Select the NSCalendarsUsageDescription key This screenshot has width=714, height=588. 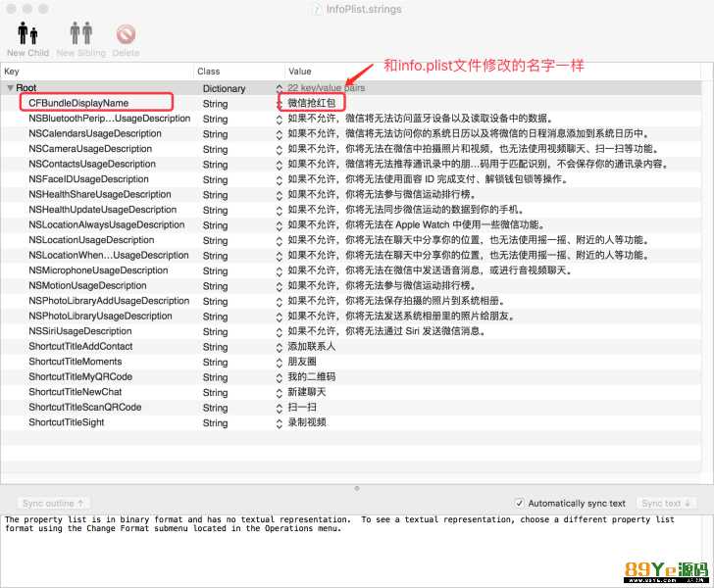pos(95,133)
